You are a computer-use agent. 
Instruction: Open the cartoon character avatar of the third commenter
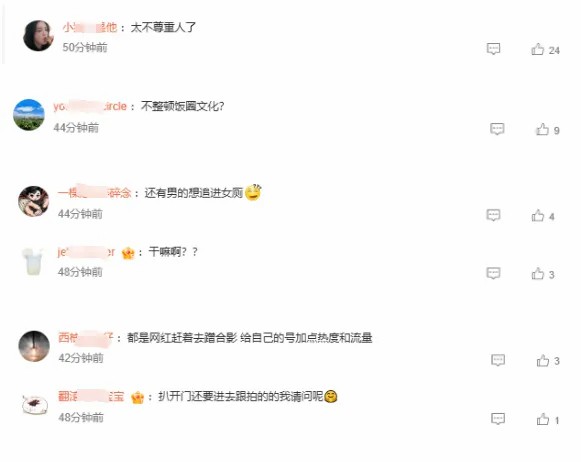tap(34, 201)
